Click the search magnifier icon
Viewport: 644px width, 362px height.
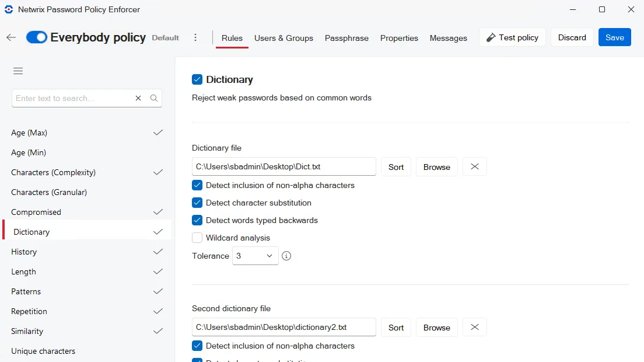pos(154,98)
